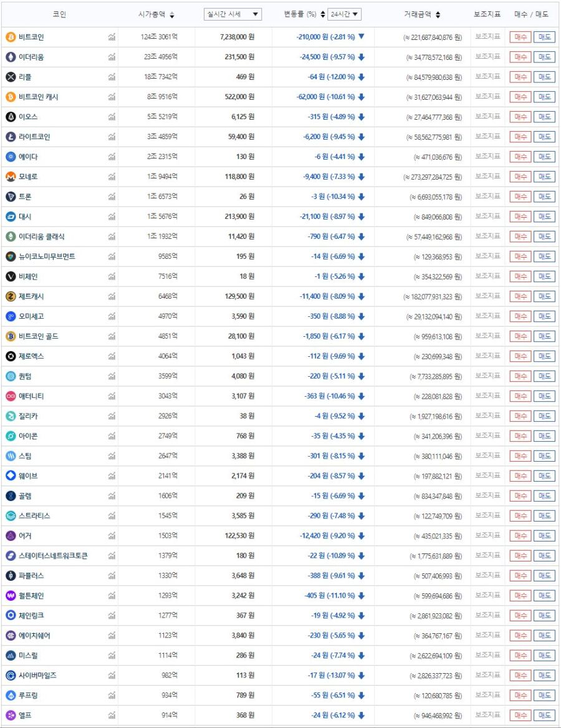Click 매도 for 오미세고
The height and width of the screenshot is (728, 561).
[x=544, y=316]
